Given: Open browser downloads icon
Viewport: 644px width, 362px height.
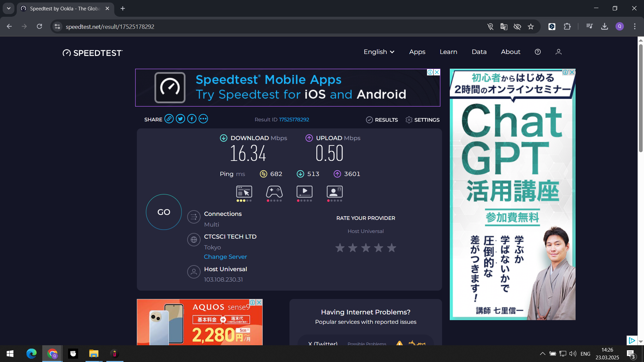Looking at the screenshot, I should [604, 26].
